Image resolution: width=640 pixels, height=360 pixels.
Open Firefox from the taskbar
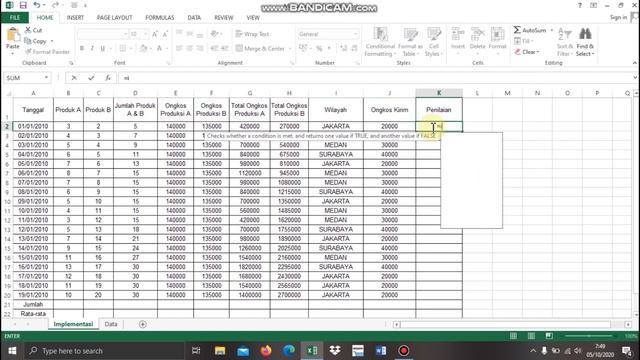266,351
